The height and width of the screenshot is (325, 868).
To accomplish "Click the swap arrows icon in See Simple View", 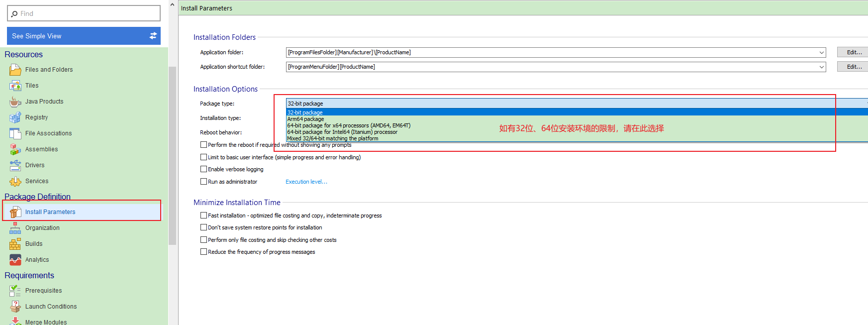I will coord(153,36).
